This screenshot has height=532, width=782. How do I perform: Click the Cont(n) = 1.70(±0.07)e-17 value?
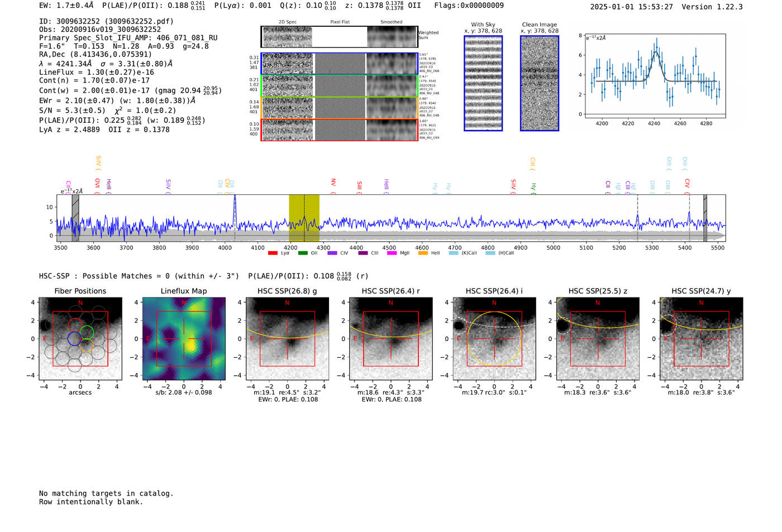[94, 80]
